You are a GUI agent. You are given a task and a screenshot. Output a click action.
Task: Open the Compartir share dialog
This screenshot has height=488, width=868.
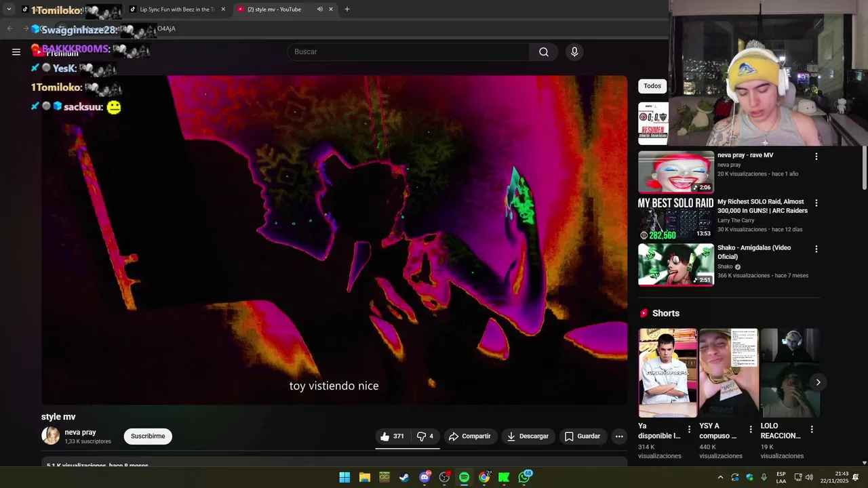click(x=470, y=436)
